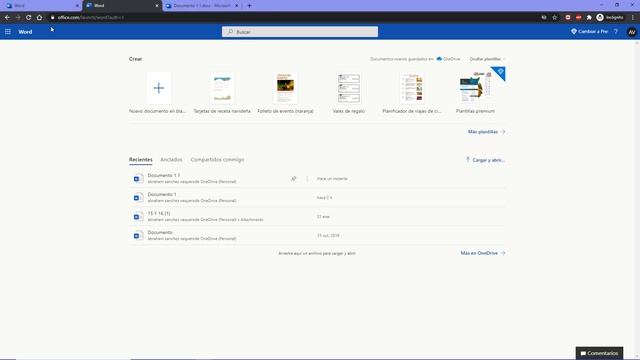Click the second red extension icon

point(578,18)
